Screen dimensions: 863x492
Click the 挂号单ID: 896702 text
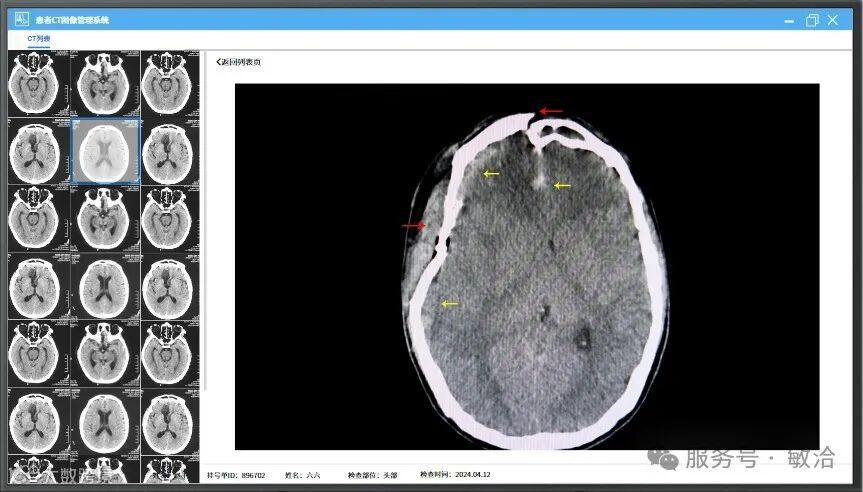236,475
